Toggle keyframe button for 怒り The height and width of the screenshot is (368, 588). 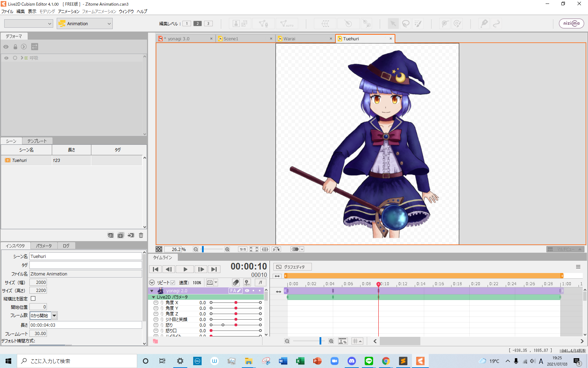(x=156, y=325)
